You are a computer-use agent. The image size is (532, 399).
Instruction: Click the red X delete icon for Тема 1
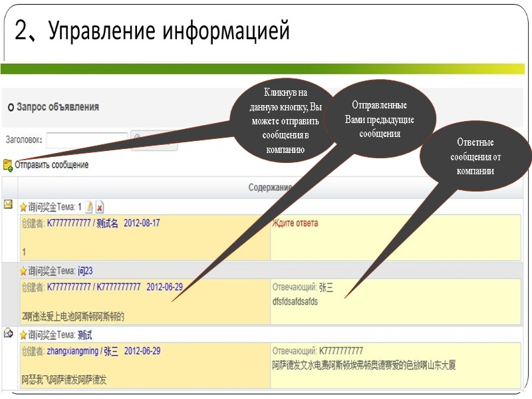[x=98, y=205]
